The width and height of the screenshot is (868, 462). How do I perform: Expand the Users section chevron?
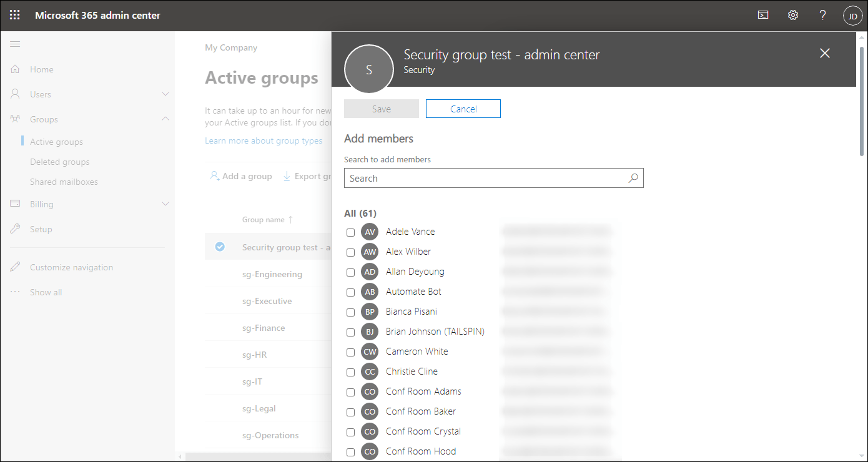coord(165,94)
